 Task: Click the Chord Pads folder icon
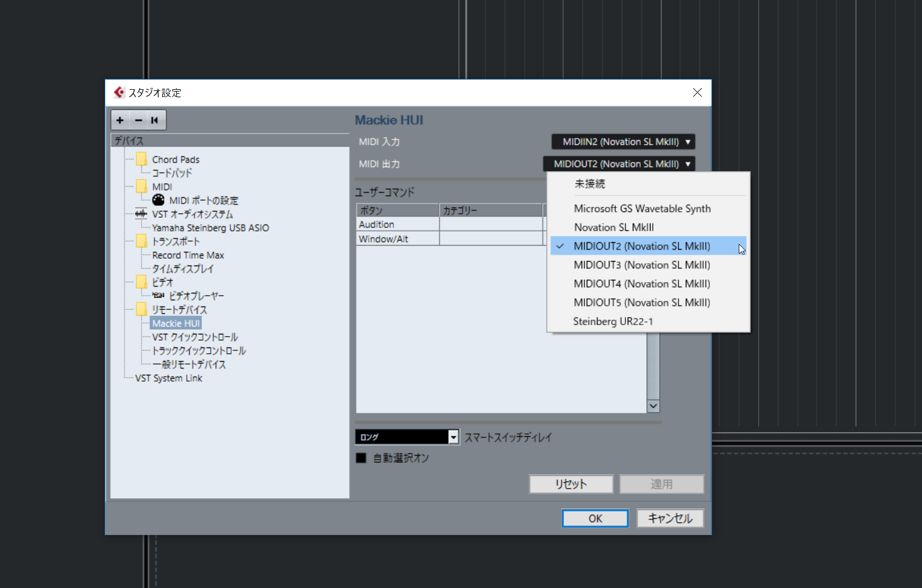pos(141,159)
